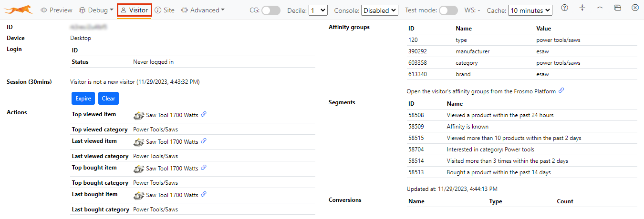
Task: Enable the Test mode switch
Action: coord(448,10)
